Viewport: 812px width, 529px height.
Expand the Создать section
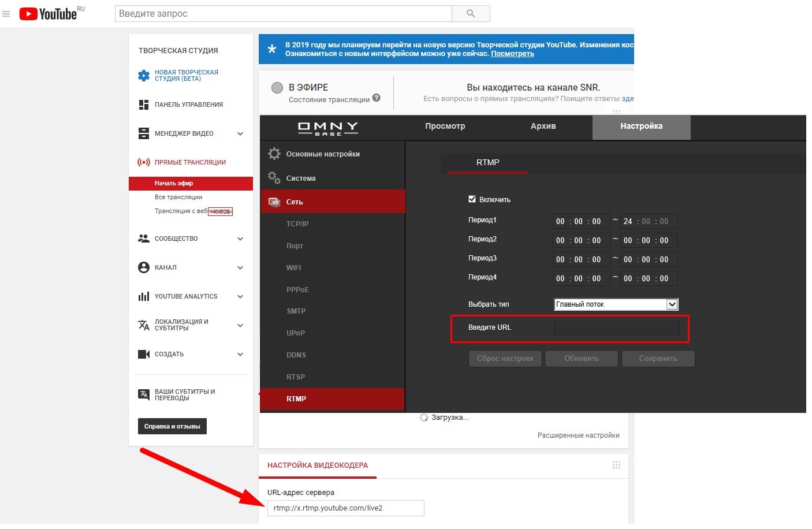[240, 354]
